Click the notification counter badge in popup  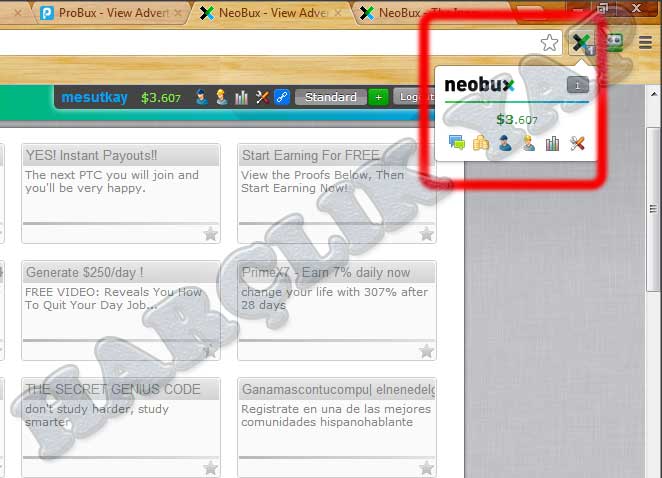(577, 85)
